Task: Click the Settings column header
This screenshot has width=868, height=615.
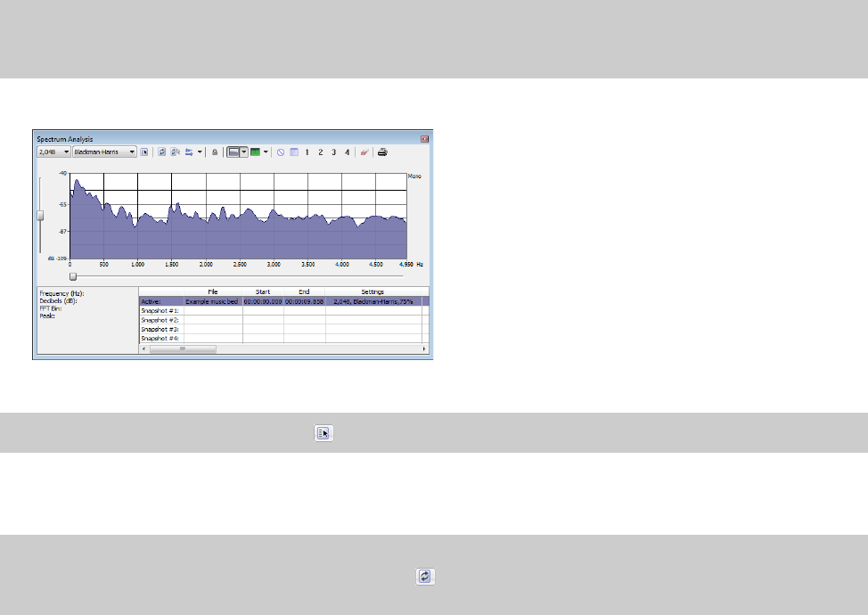Action: 373,291
